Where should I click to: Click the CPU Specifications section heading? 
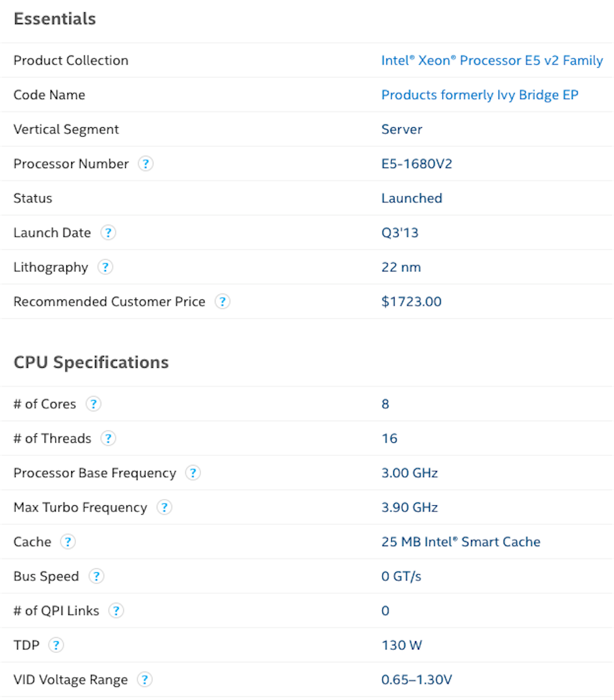pyautogui.click(x=91, y=362)
